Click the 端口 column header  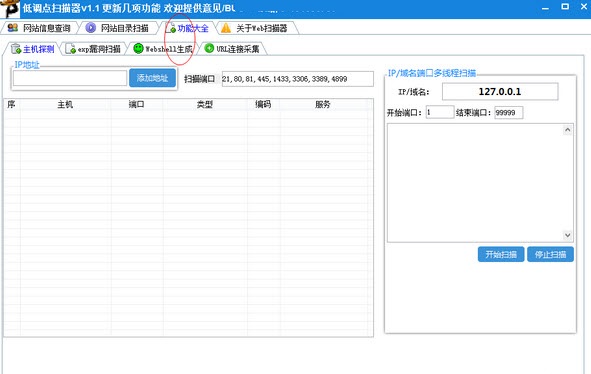click(x=136, y=104)
